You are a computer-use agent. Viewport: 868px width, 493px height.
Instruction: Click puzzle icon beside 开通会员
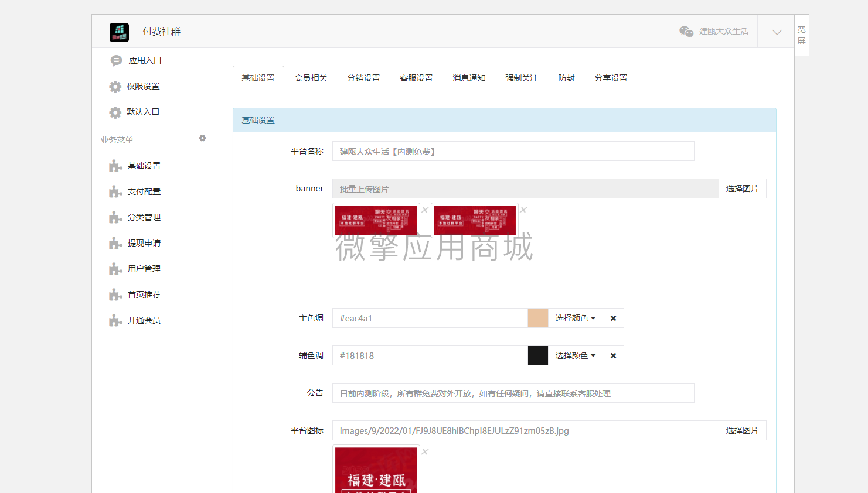[x=115, y=321]
